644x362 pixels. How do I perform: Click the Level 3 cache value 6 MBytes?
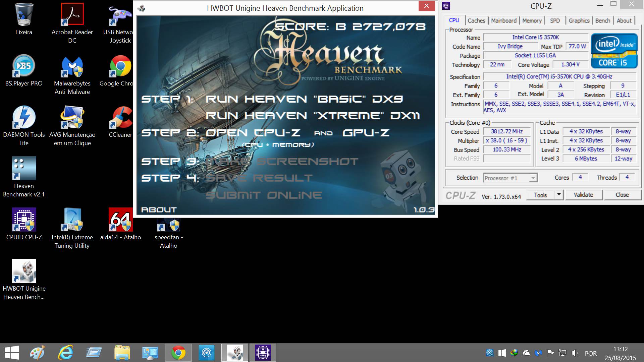pyautogui.click(x=586, y=159)
